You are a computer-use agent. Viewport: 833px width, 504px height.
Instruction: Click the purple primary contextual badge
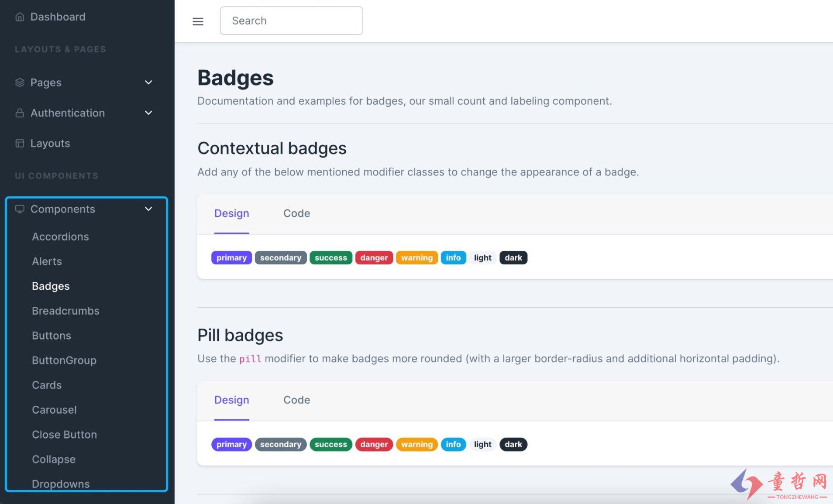[231, 258]
